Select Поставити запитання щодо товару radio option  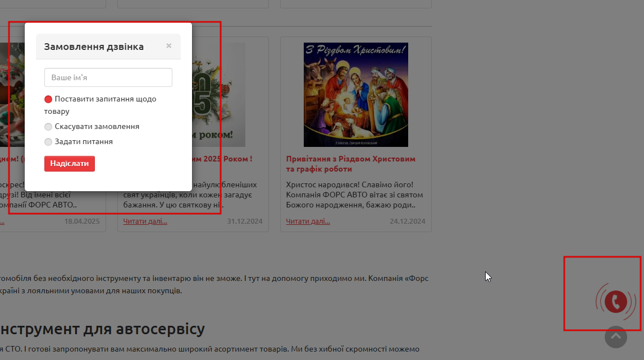48,99
